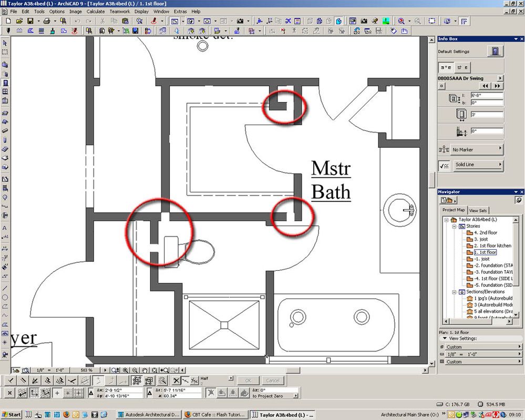Switch to the View Sets tab
Image resolution: width=525 pixels, height=420 pixels.
pyautogui.click(x=478, y=210)
